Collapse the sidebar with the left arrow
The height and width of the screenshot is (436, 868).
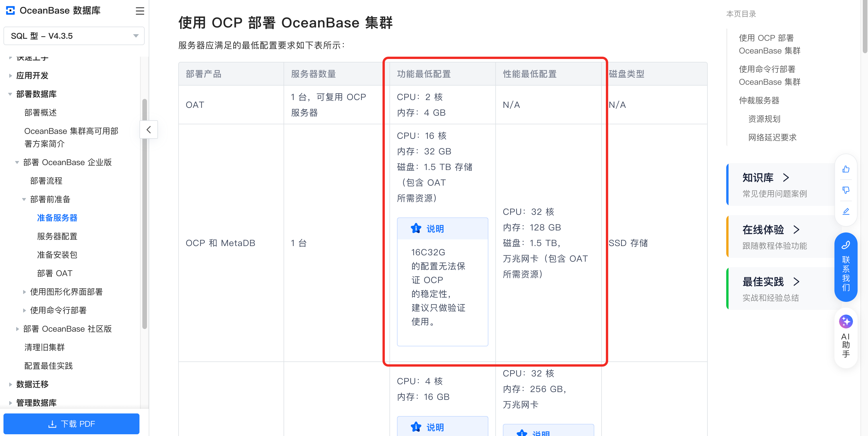(x=149, y=130)
